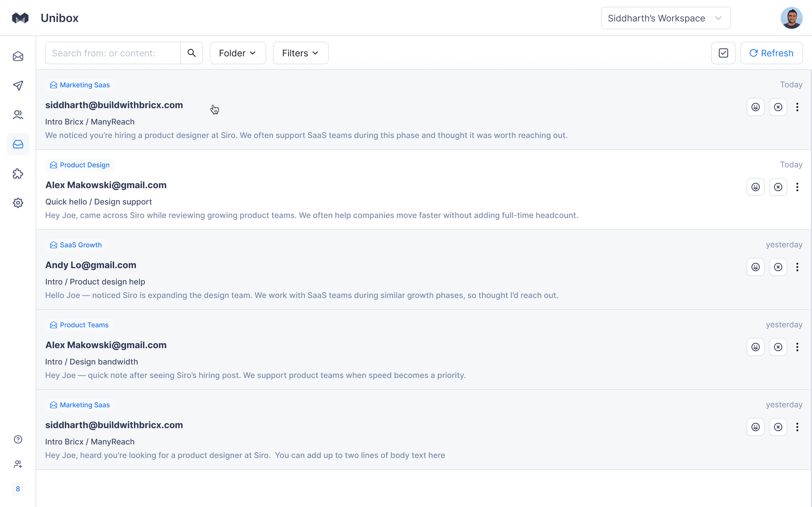Click the help question mark icon
812x507 pixels.
point(18,439)
